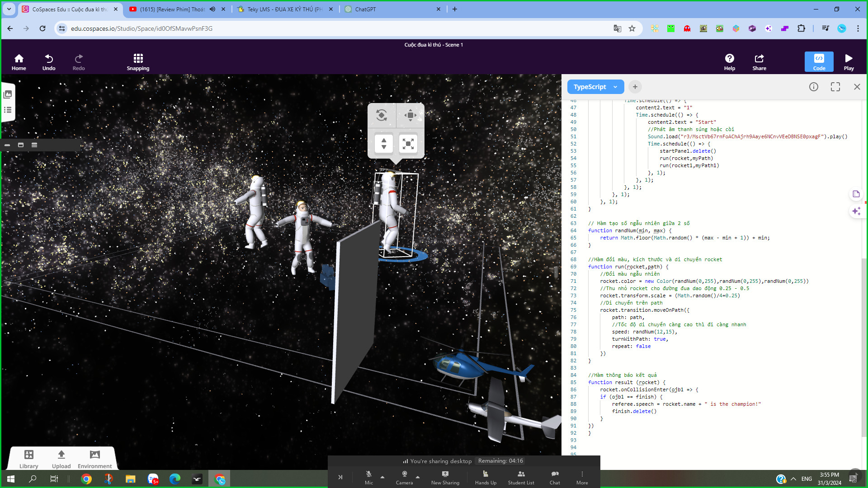Expand the Mic options arrow
Image resolution: width=868 pixels, height=488 pixels.
click(x=382, y=477)
